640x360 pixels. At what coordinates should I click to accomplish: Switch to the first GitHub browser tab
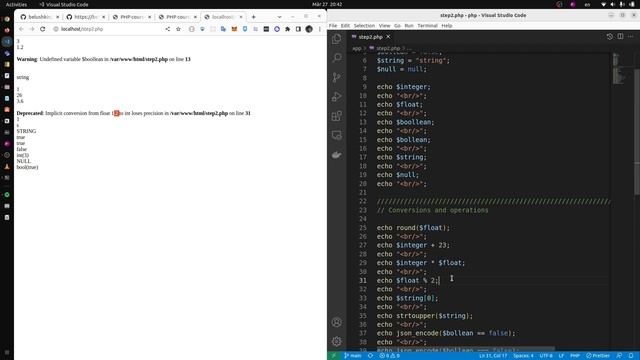pos(40,17)
